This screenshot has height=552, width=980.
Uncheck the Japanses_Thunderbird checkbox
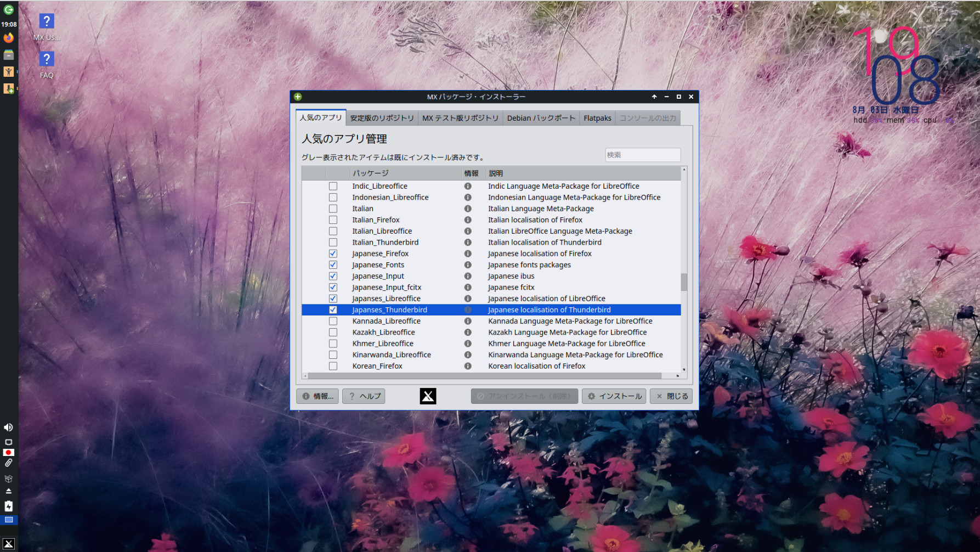coord(333,310)
